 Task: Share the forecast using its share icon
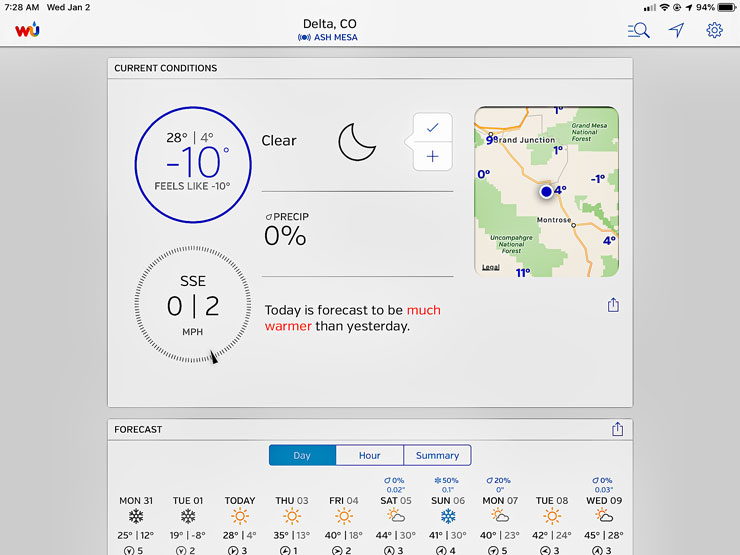click(617, 429)
